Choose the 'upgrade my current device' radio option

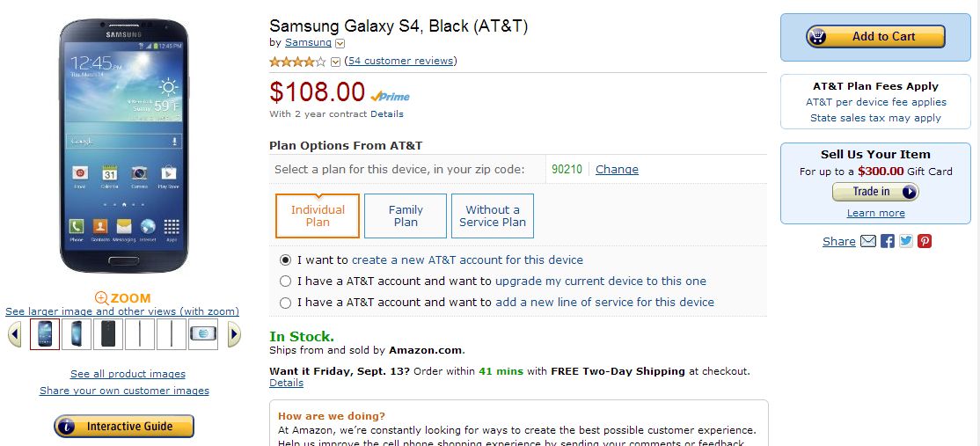[285, 281]
